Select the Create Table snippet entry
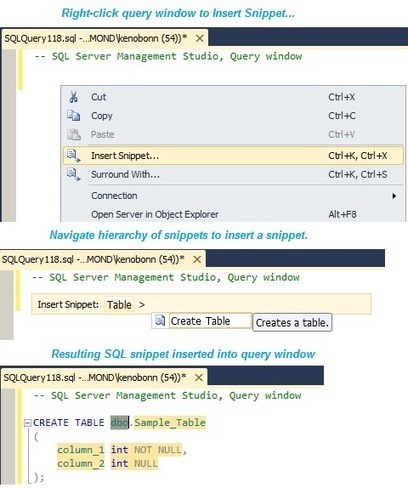The image size is (408, 488). click(x=210, y=321)
